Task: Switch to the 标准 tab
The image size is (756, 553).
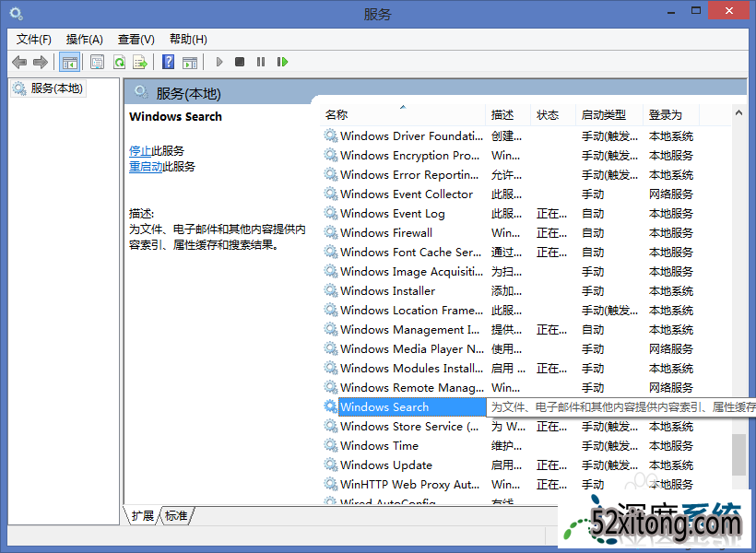Action: pos(176,516)
